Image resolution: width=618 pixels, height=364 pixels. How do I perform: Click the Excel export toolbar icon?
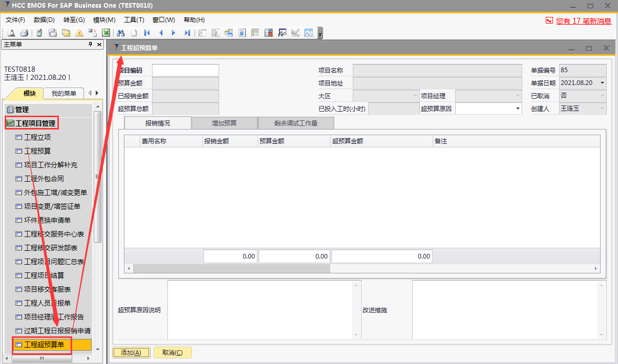click(x=106, y=33)
